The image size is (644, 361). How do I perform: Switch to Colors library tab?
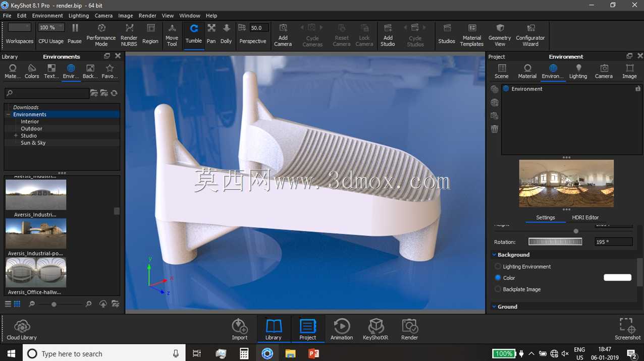click(x=32, y=71)
